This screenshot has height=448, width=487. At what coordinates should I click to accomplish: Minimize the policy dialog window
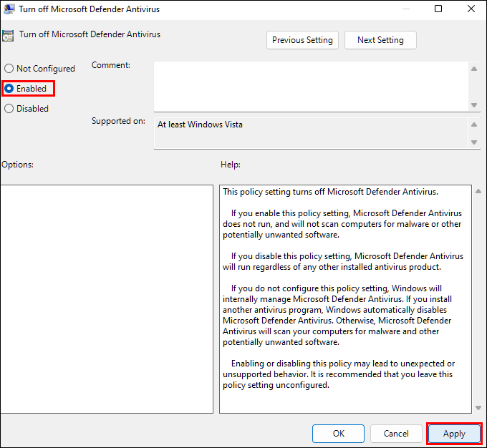click(405, 9)
